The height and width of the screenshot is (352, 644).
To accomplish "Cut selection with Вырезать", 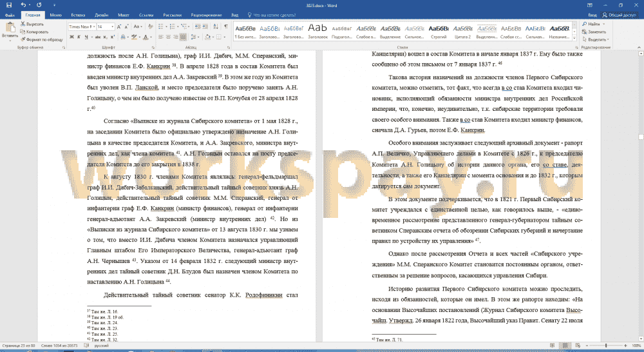I will [x=32, y=24].
